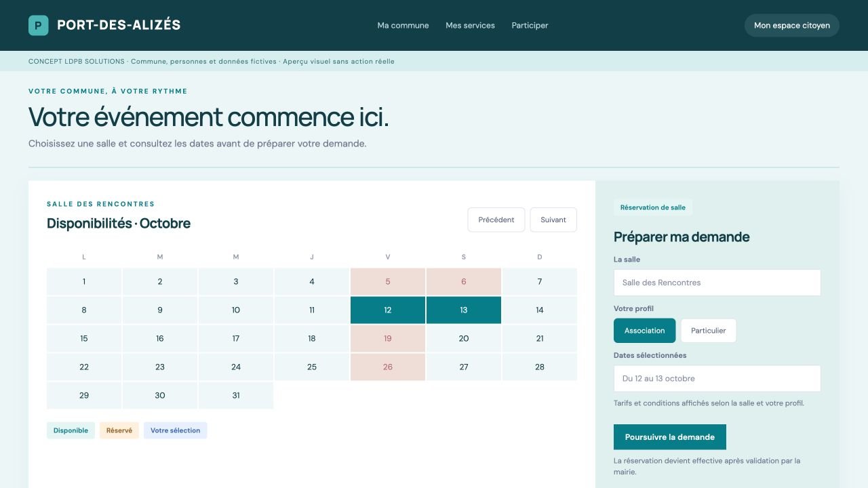Viewport: 868px width, 488px height.
Task: Open Mon espace citoyen
Action: pos(791,25)
